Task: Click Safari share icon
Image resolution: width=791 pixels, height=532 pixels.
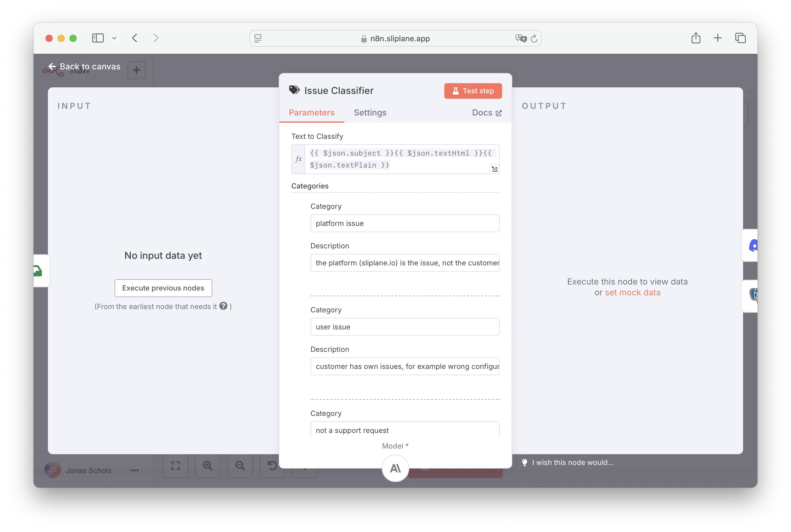Action: click(x=695, y=38)
